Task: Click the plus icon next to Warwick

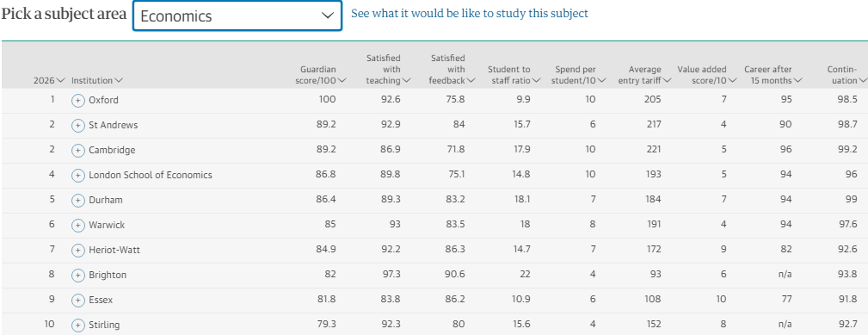Action: coord(78,226)
